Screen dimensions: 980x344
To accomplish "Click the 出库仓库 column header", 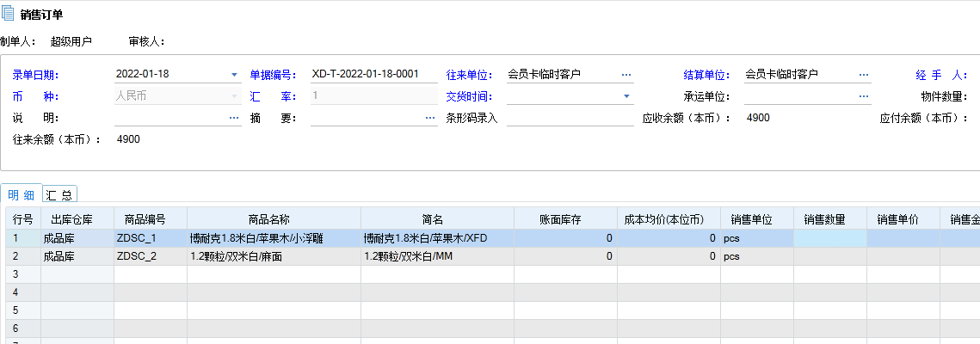I will (77, 220).
